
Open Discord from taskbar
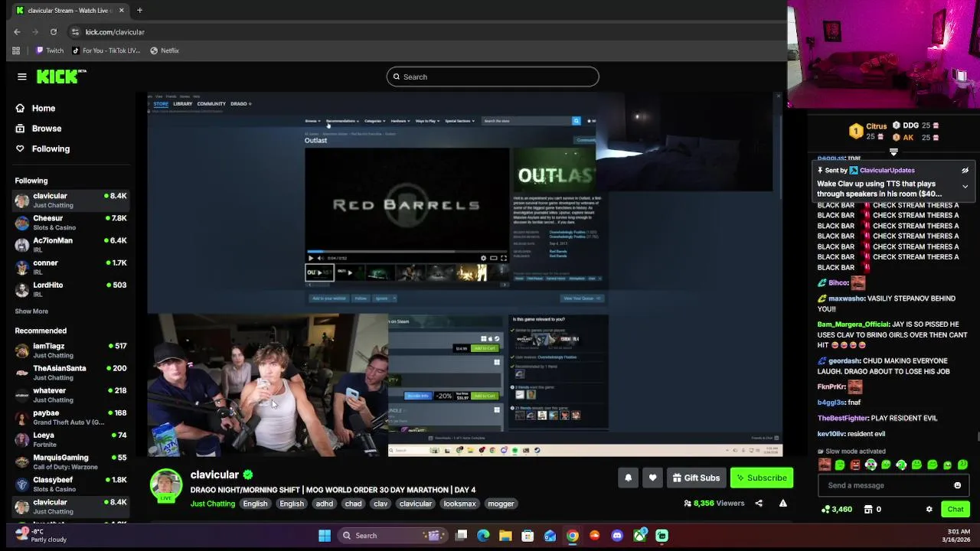tap(617, 536)
